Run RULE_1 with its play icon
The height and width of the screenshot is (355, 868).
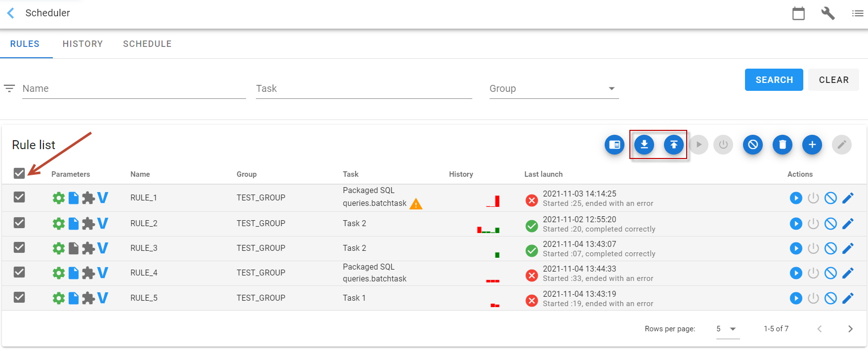click(x=796, y=198)
